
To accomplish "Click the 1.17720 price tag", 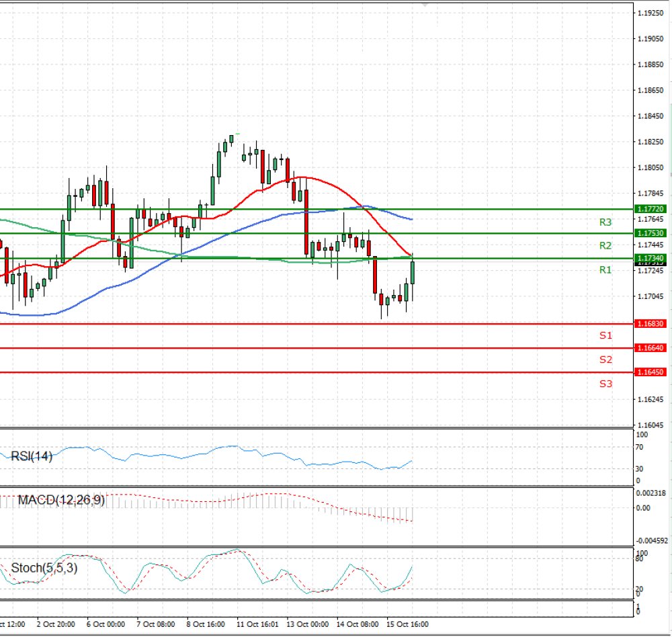I will [x=650, y=209].
